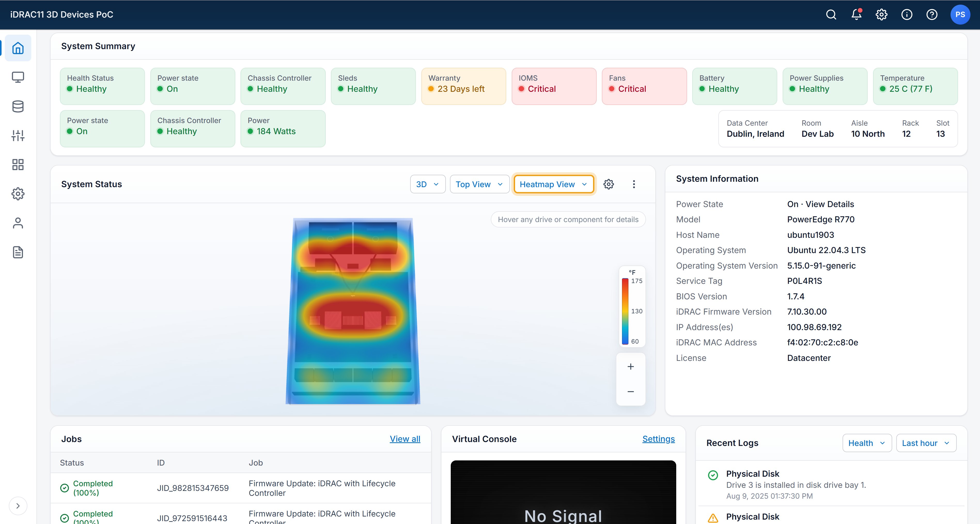Open the sidebar settings gear icon
The image size is (980, 524).
click(18, 194)
